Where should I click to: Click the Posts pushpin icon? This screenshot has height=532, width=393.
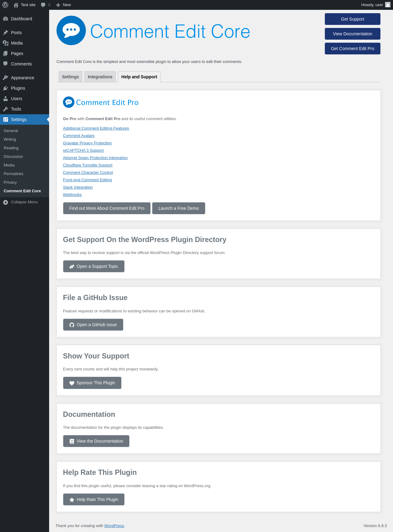pyautogui.click(x=6, y=33)
